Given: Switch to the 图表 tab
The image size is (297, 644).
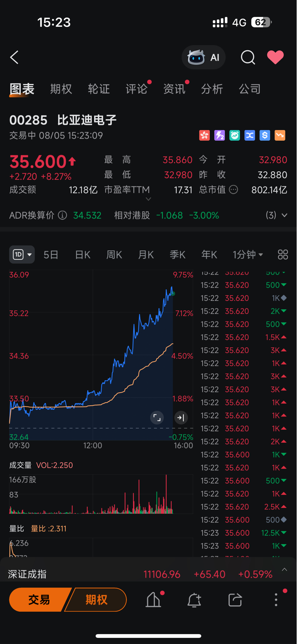Looking at the screenshot, I should [22, 89].
